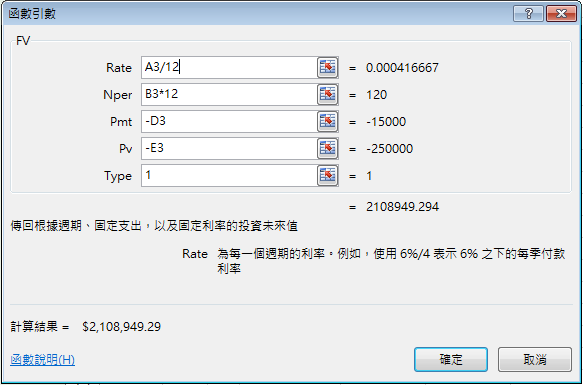Click the Pv result value -250000

(x=389, y=149)
